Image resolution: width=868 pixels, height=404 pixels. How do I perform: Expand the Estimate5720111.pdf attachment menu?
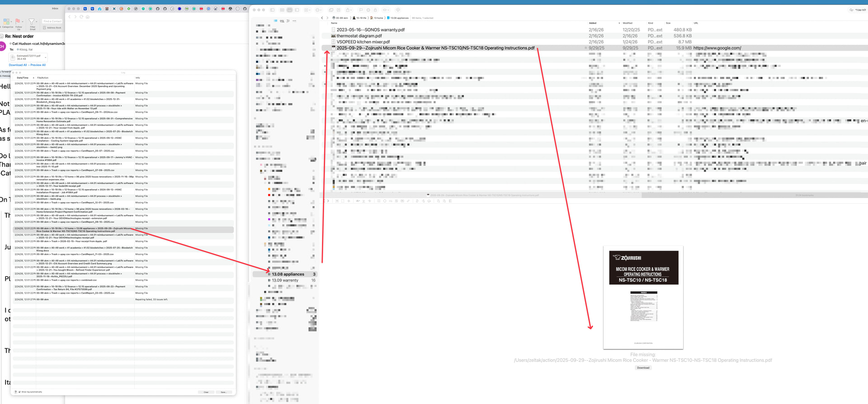click(46, 57)
